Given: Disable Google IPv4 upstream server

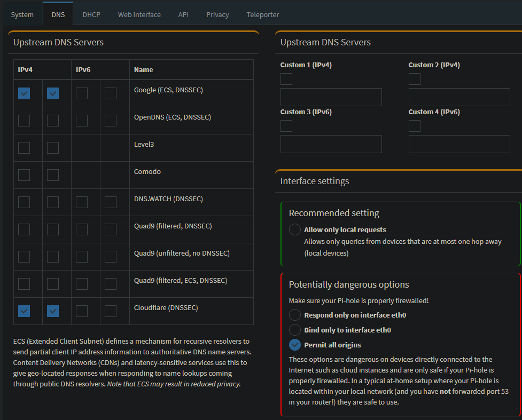Looking at the screenshot, I should tap(24, 93).
